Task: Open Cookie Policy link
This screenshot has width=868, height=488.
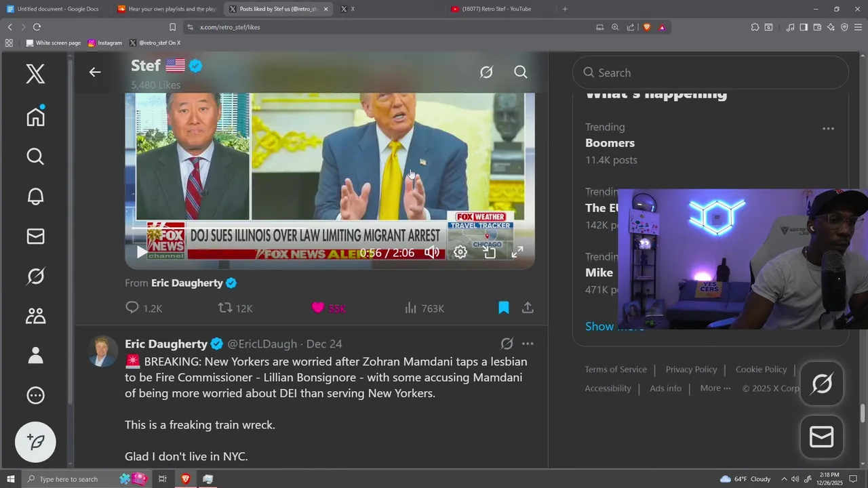Action: (x=761, y=369)
